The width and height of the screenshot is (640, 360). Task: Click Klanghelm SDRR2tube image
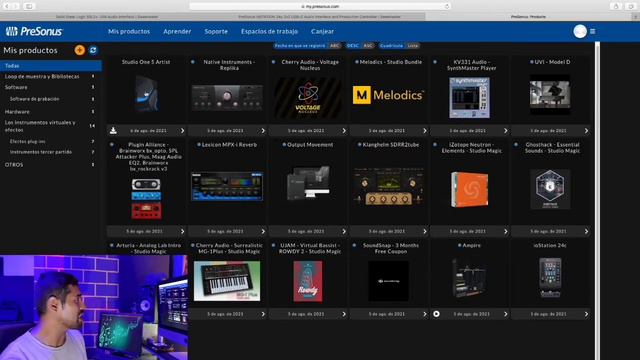coord(388,187)
